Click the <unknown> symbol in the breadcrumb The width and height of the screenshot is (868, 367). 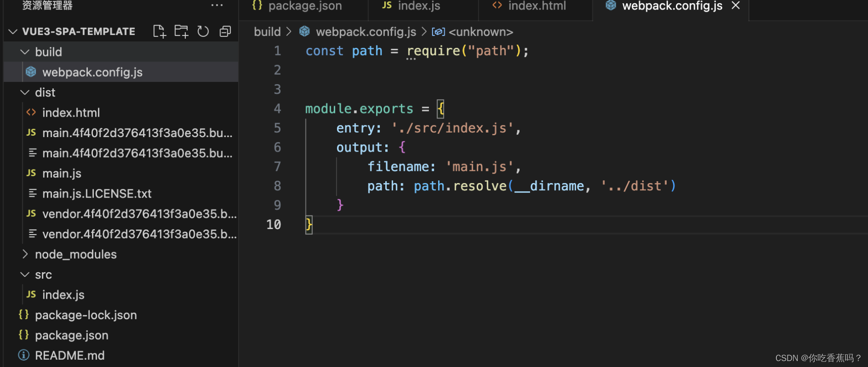pos(481,32)
